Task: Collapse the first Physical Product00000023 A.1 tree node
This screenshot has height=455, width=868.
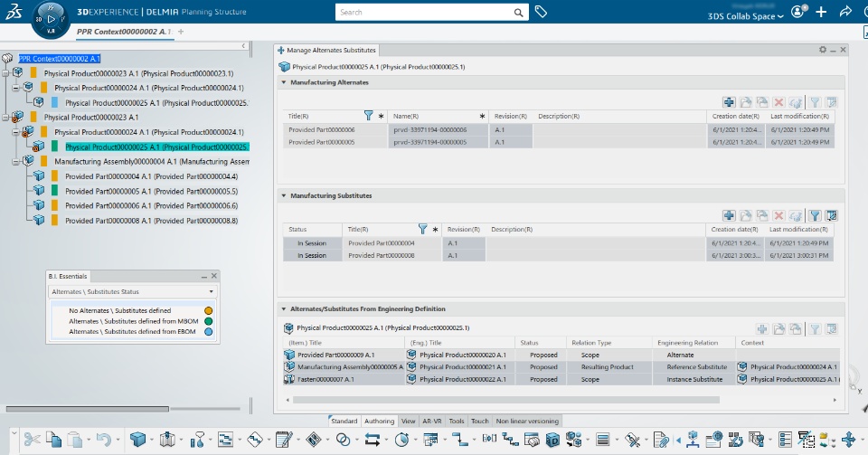Action: pyautogui.click(x=5, y=73)
